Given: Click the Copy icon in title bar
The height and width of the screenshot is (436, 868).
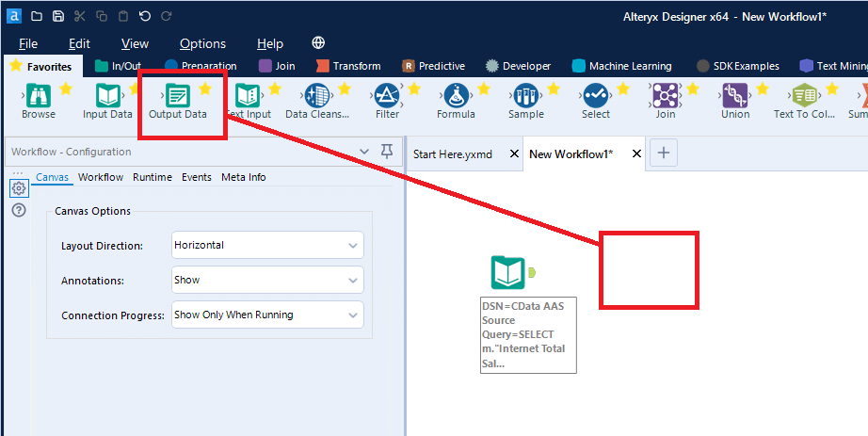Looking at the screenshot, I should (x=102, y=16).
